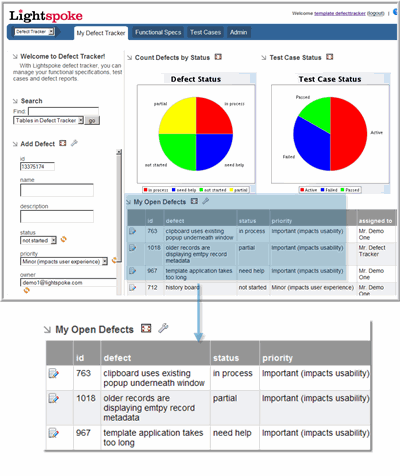
Task: Collapse the Search section
Action: coord(15,101)
